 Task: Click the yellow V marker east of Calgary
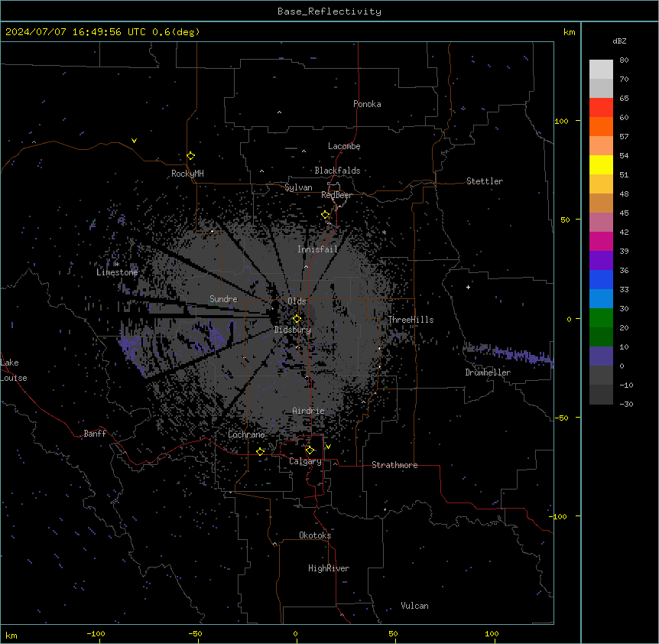(328, 447)
